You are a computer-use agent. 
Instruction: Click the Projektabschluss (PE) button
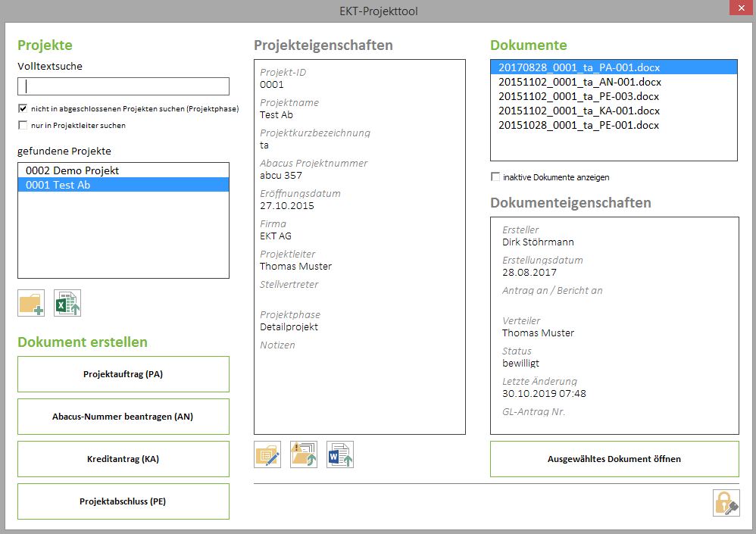pos(123,501)
